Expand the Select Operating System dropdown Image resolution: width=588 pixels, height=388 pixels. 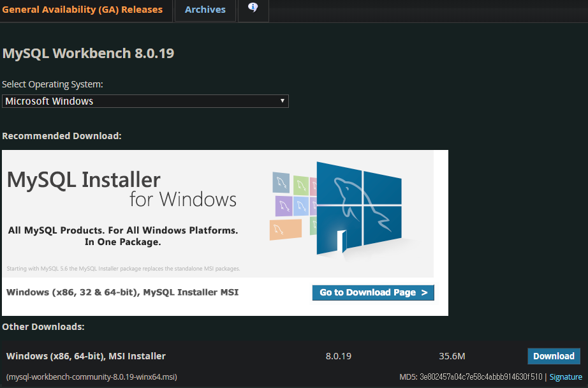coord(145,101)
